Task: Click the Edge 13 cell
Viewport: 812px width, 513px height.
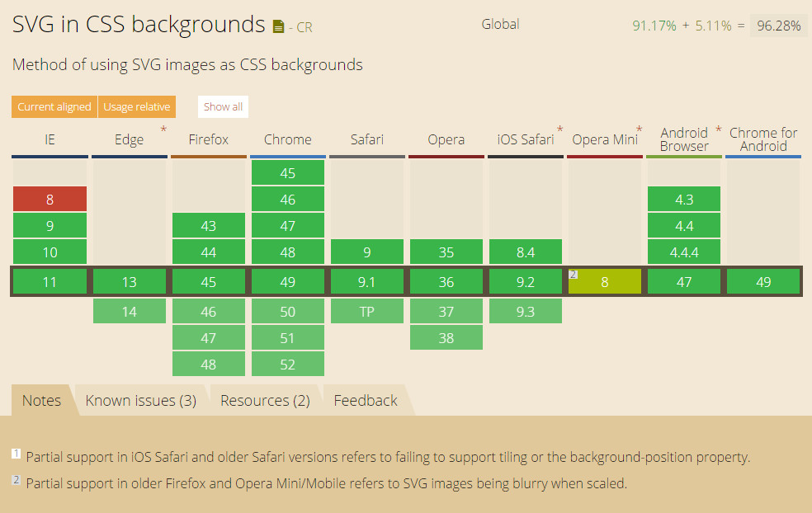Action: (129, 281)
